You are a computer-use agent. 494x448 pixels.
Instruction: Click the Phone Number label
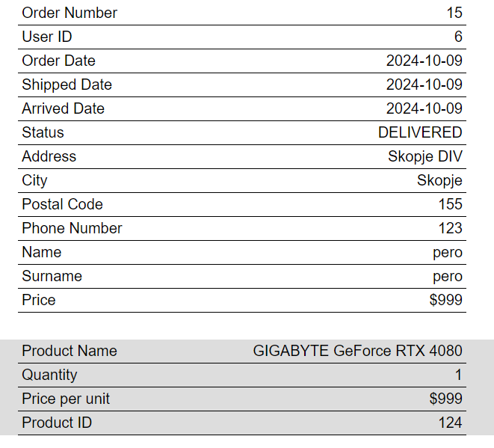(x=72, y=228)
